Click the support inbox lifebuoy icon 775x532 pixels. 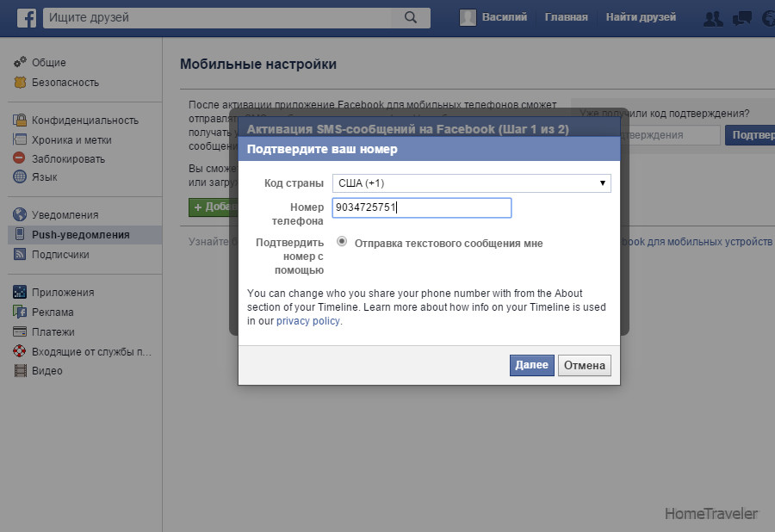[19, 351]
